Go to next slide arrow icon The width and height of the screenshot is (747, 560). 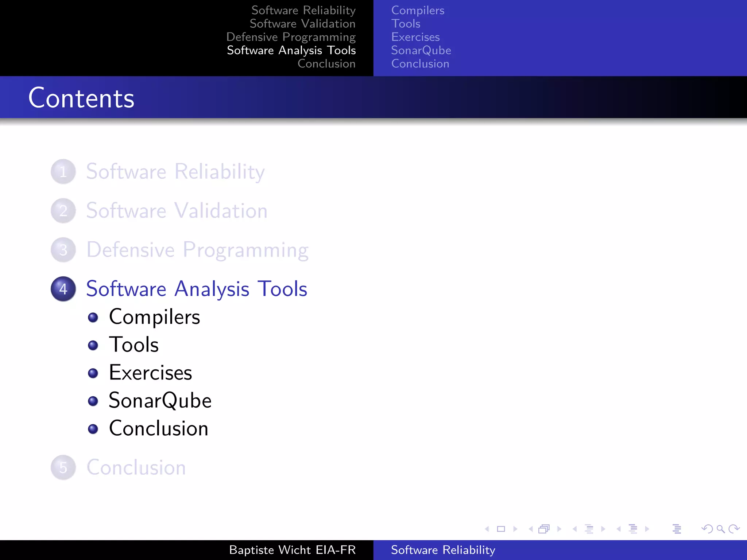[x=515, y=529]
